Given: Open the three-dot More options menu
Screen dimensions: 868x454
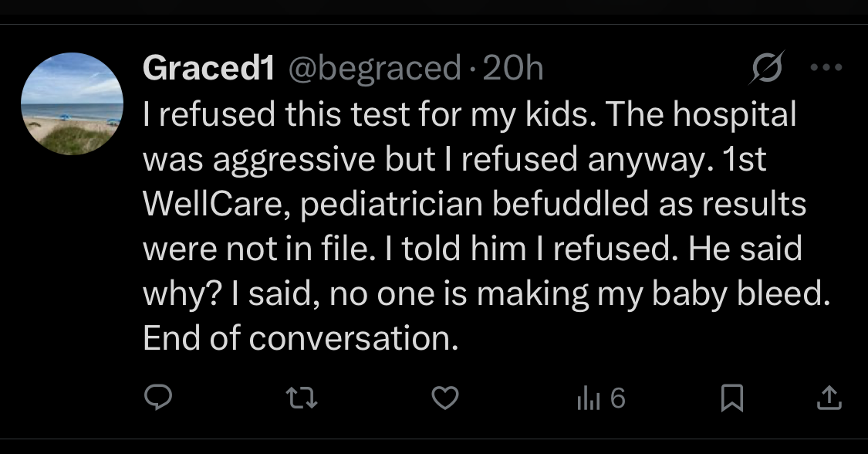Looking at the screenshot, I should point(826,68).
